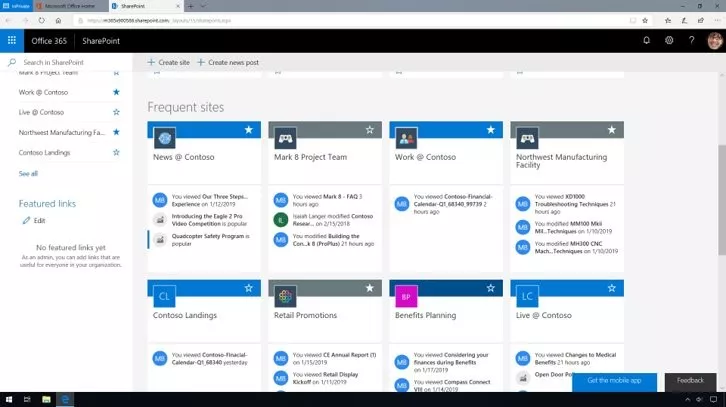
Task: Open the Windows Start button
Action: pos(9,399)
